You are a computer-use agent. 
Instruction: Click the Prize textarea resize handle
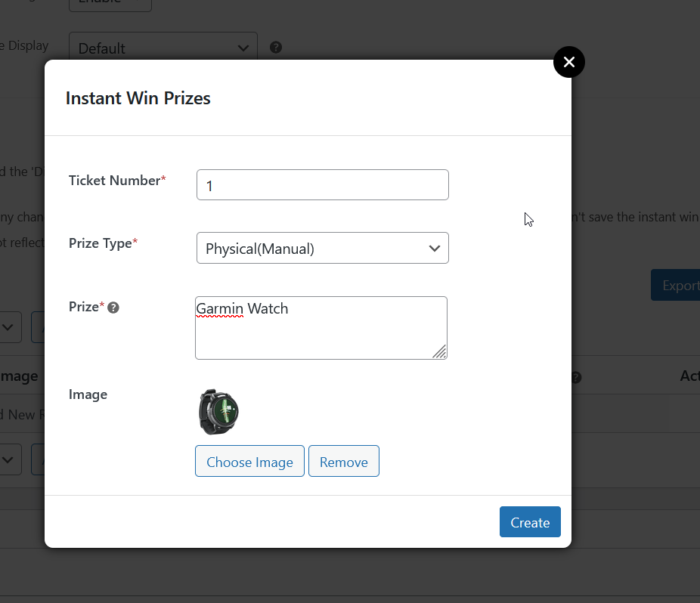pos(439,351)
